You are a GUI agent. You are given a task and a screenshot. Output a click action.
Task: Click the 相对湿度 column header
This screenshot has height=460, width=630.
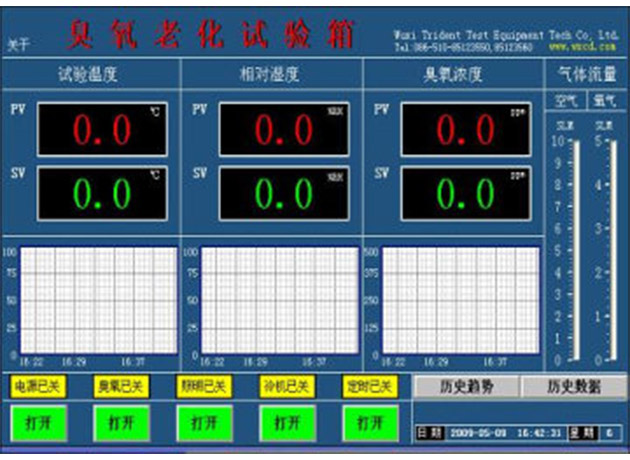click(x=270, y=74)
